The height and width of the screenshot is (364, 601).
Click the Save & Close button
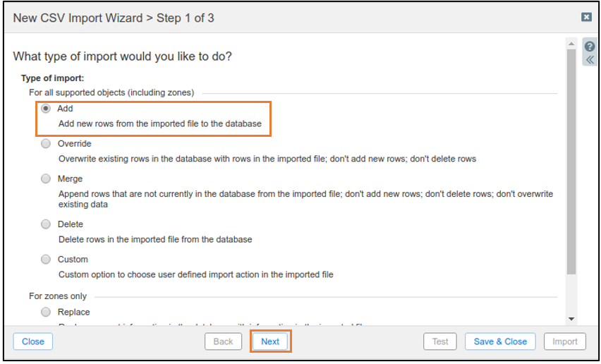[x=500, y=341]
